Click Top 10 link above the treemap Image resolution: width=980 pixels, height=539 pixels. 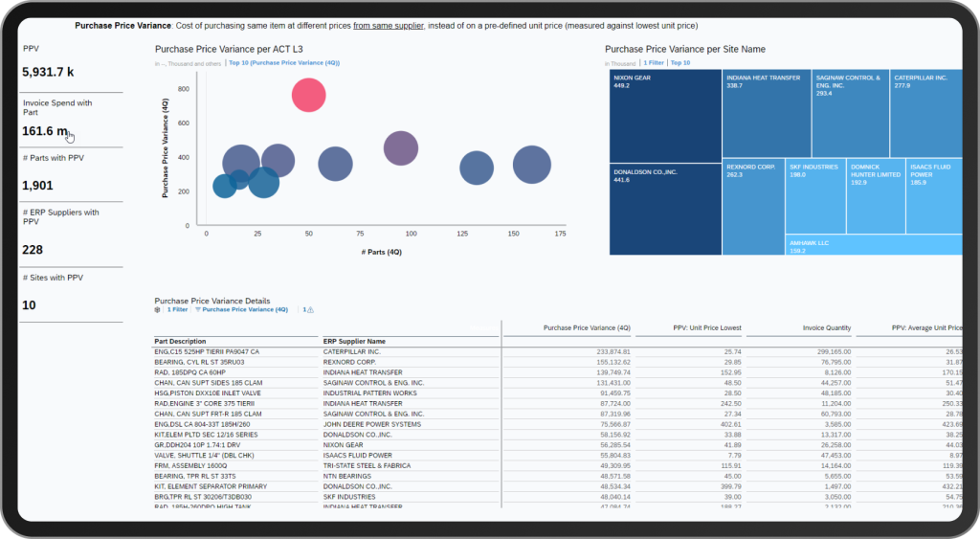680,63
